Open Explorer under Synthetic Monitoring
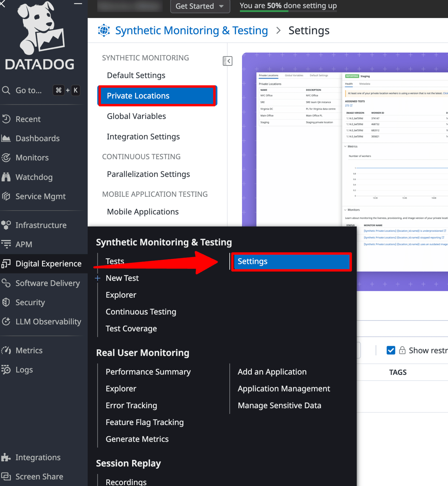Viewport: 448px width, 486px height. pos(121,295)
